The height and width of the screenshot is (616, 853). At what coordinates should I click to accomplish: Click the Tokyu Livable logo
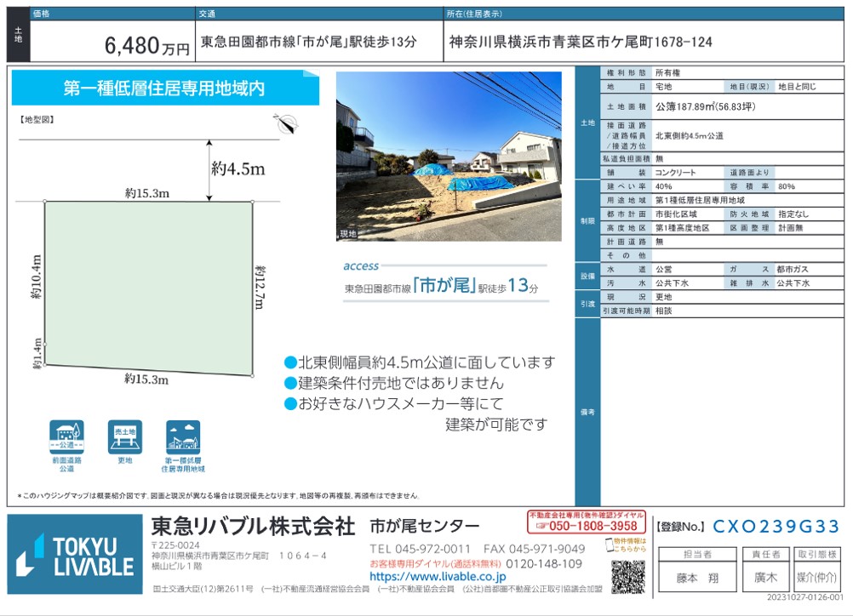click(x=75, y=555)
